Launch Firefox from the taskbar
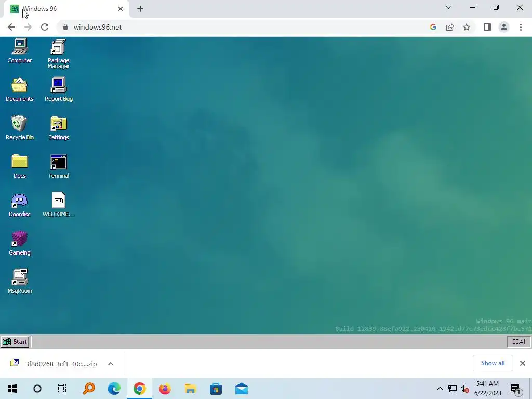Image resolution: width=532 pixels, height=399 pixels. pyautogui.click(x=165, y=389)
